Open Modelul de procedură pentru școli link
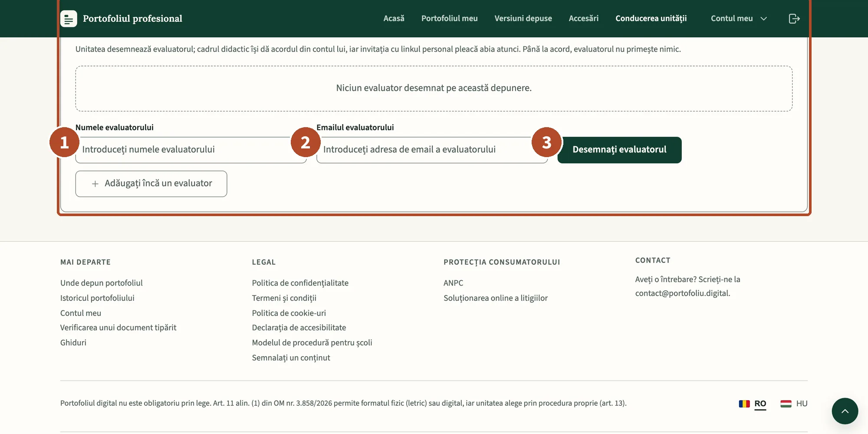The width and height of the screenshot is (868, 434). coord(312,342)
